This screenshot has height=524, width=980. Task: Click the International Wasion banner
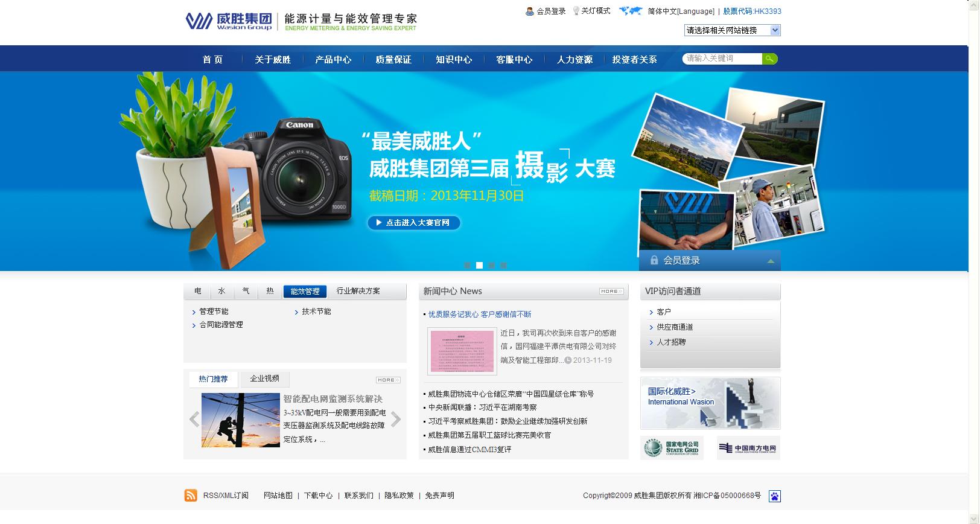(710, 403)
